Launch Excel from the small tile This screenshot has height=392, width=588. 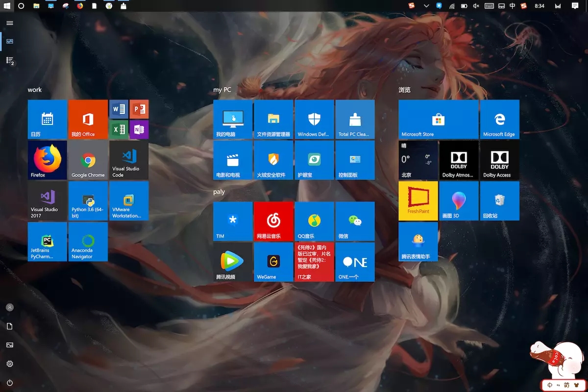point(119,130)
